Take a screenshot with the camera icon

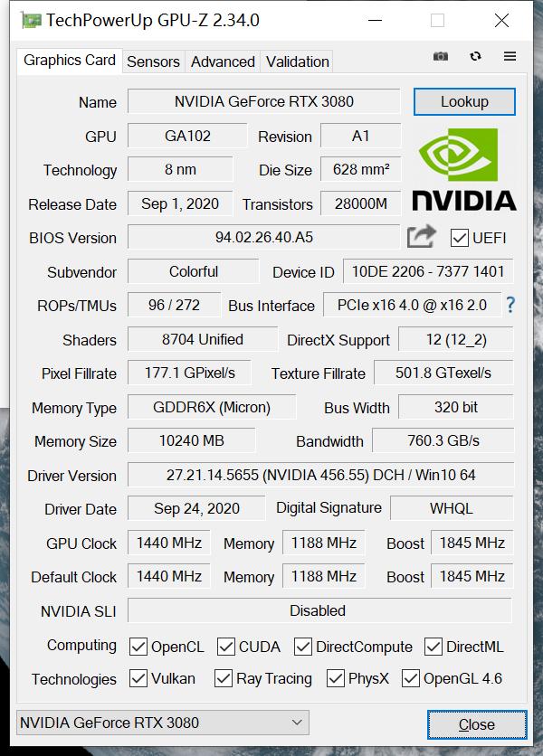(x=441, y=56)
